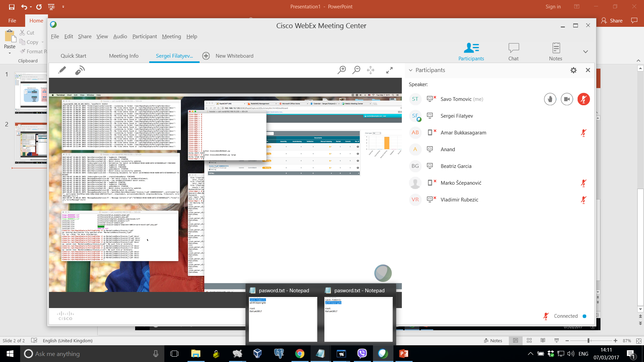
Task: Open WebEx Edit menu
Action: (69, 37)
